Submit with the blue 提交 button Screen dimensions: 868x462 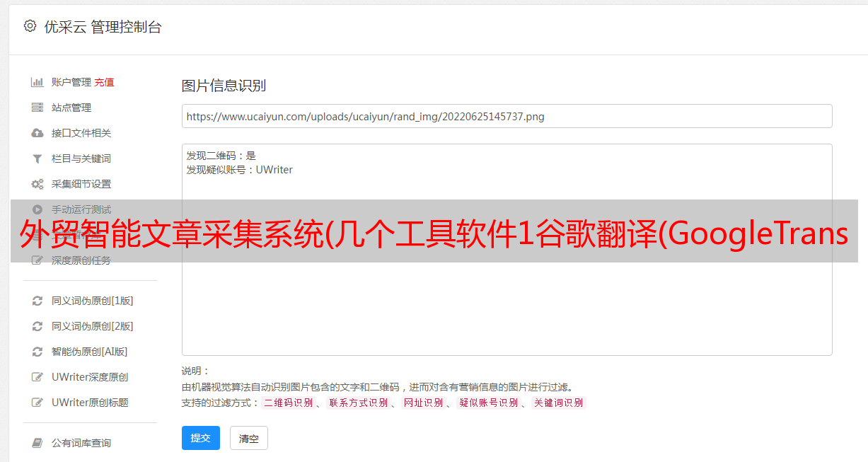[x=201, y=438]
